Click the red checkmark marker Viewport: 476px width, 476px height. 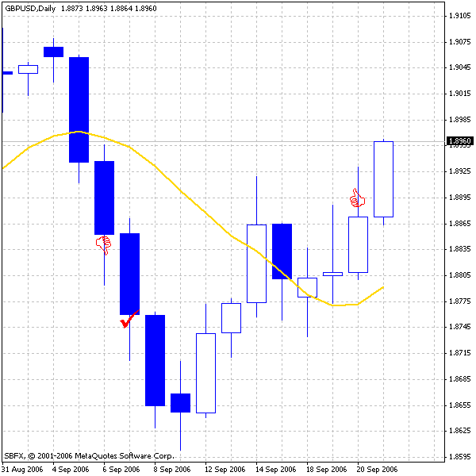click(129, 319)
